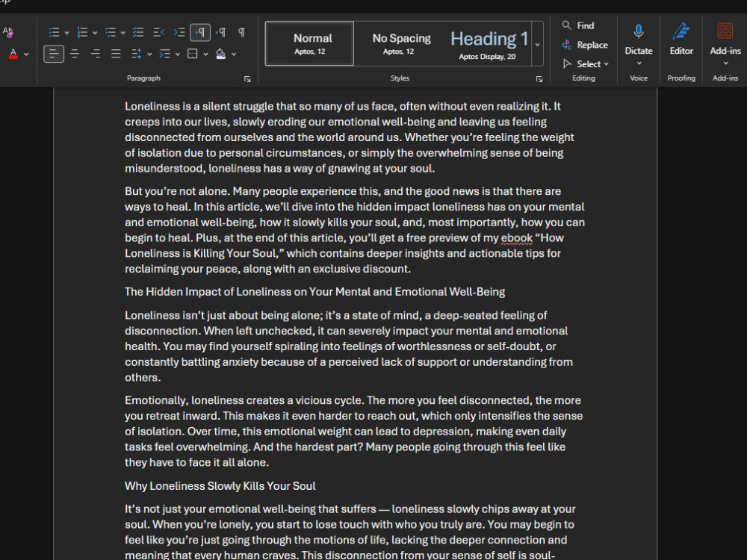Click the line "Why Loneliness Slowly Kills Your Soul"
The width and height of the screenshot is (747, 560).
tap(220, 486)
